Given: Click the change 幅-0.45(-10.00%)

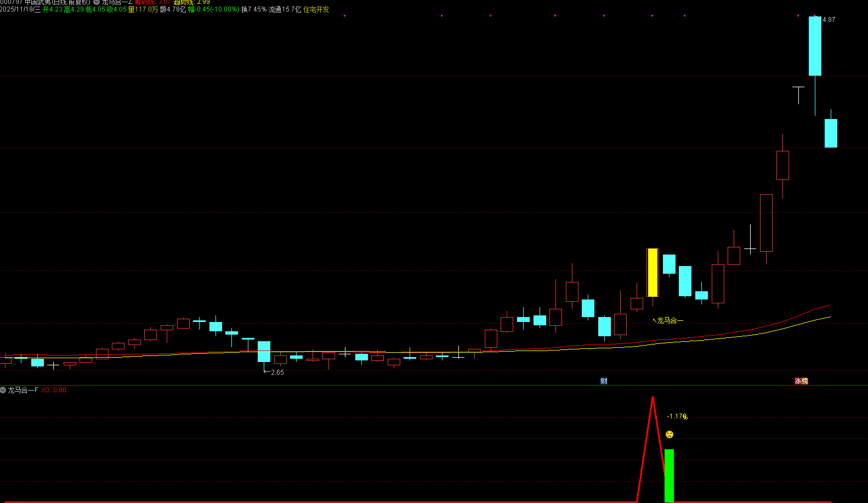Looking at the screenshot, I should coord(214,9).
